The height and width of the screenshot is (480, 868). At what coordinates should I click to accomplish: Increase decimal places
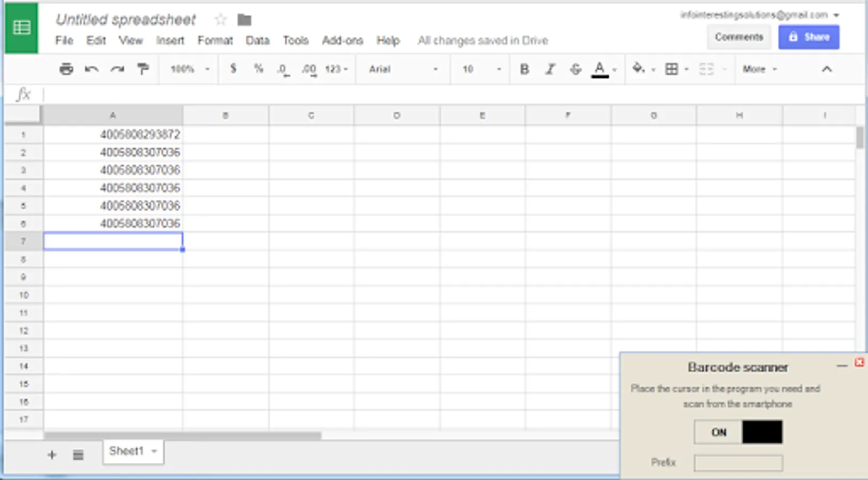click(x=309, y=69)
